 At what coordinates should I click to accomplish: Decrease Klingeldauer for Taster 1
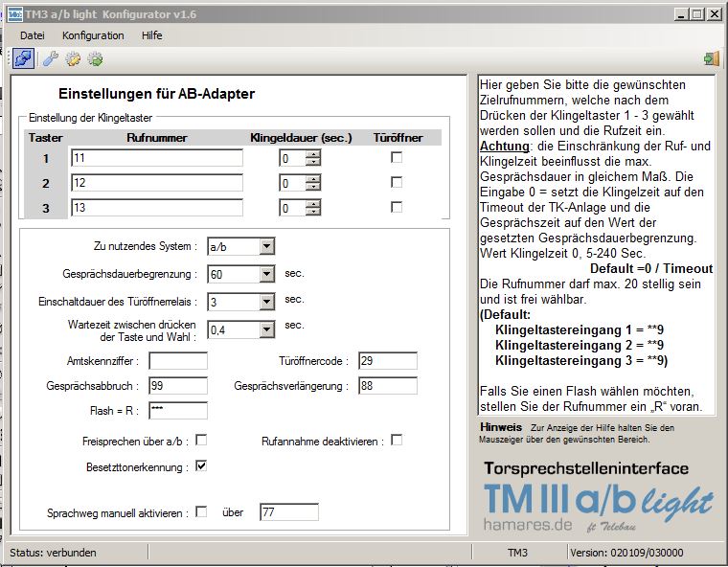[x=313, y=162]
